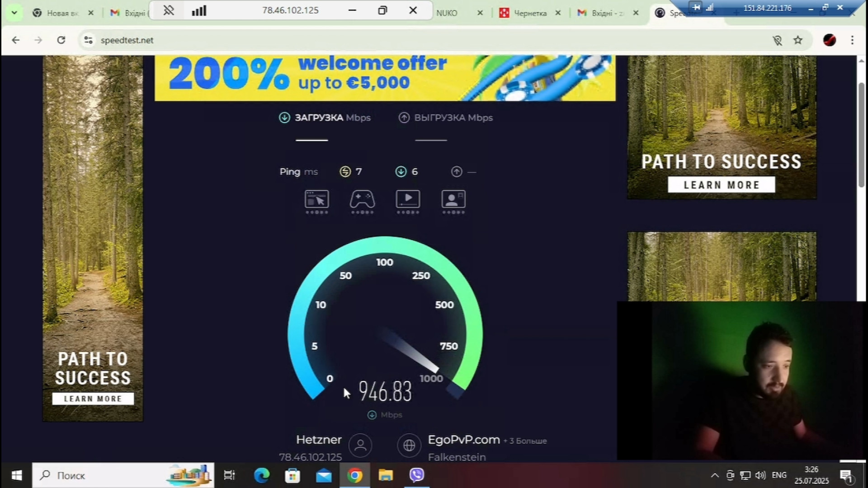Expand hidden system tray icons
The width and height of the screenshot is (868, 488).
click(x=714, y=475)
